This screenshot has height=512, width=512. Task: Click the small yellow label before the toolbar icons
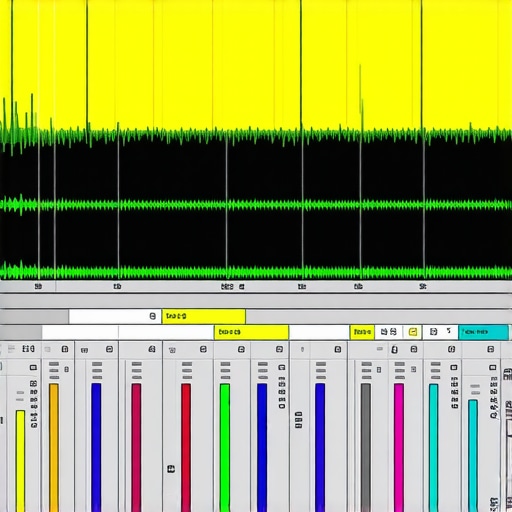tap(362, 332)
